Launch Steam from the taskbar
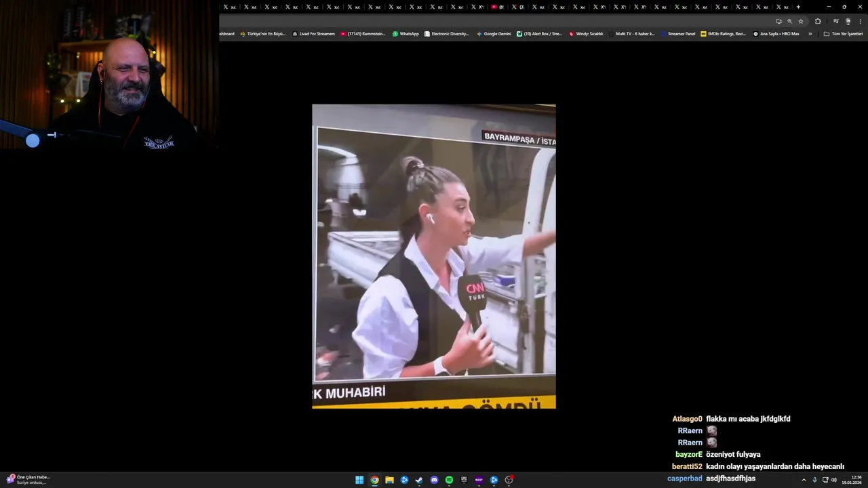Image resolution: width=868 pixels, height=488 pixels. tap(419, 480)
